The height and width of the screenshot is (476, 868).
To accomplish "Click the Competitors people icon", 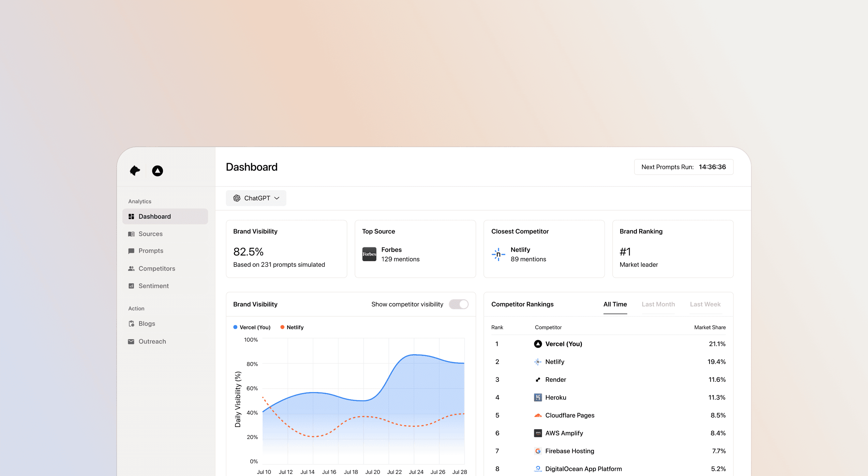I will point(131,269).
